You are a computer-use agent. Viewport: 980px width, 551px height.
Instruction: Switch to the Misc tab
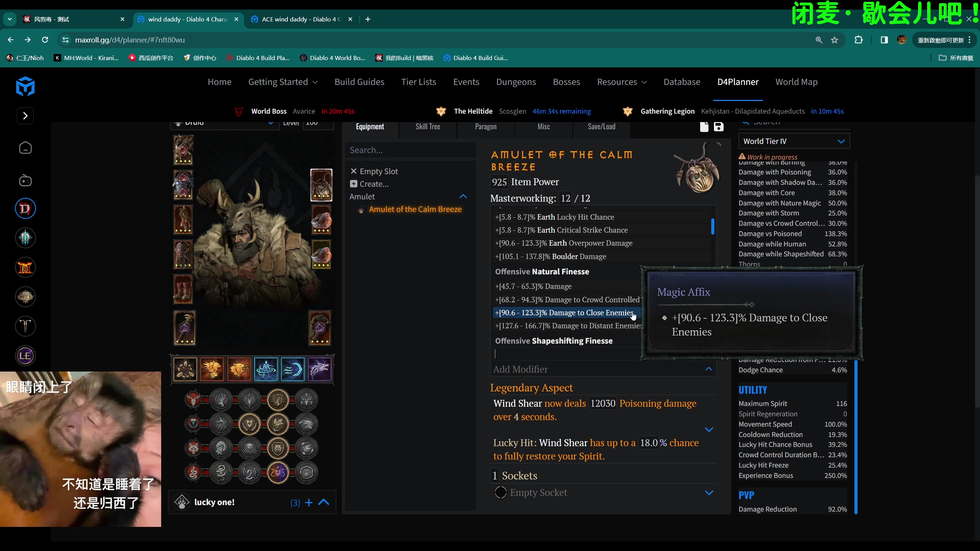[544, 127]
